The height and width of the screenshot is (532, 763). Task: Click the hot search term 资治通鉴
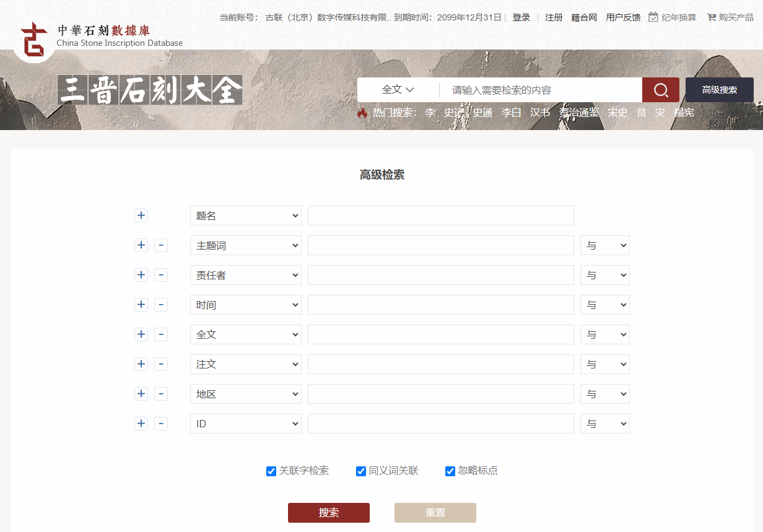(579, 113)
